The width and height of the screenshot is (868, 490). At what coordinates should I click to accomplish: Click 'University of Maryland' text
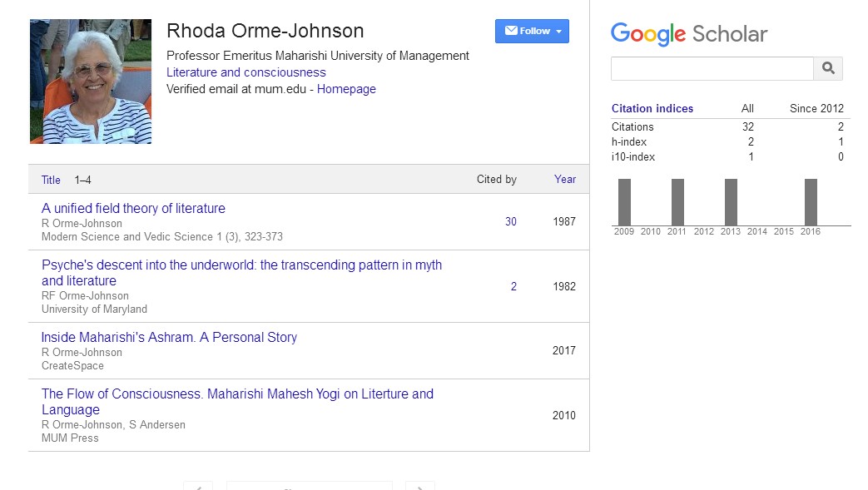tap(94, 309)
